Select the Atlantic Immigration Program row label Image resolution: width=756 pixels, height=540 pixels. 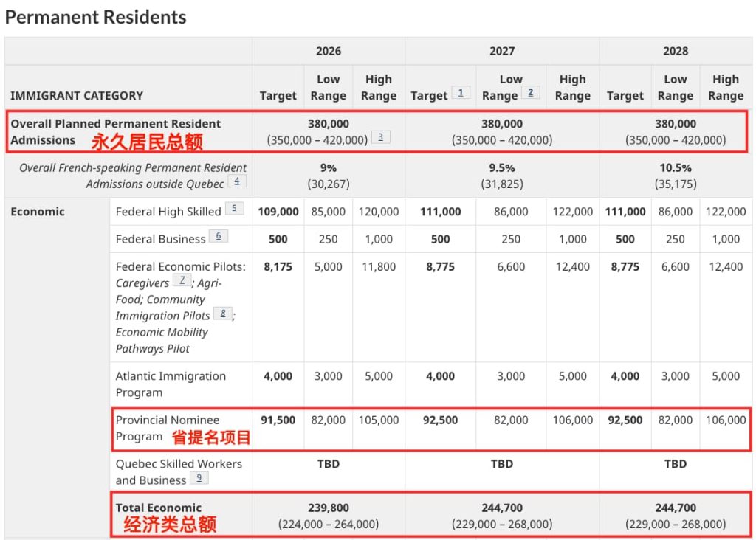[171, 384]
